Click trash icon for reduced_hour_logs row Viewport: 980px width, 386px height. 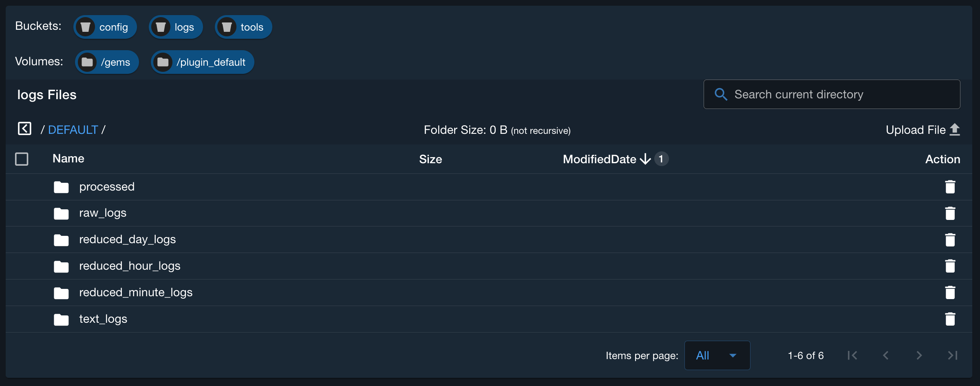(950, 266)
